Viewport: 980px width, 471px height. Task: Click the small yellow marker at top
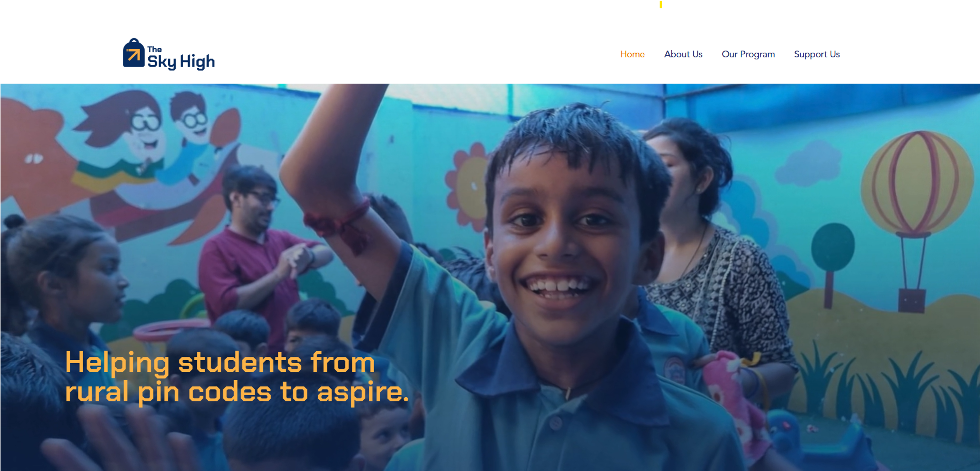click(660, 4)
